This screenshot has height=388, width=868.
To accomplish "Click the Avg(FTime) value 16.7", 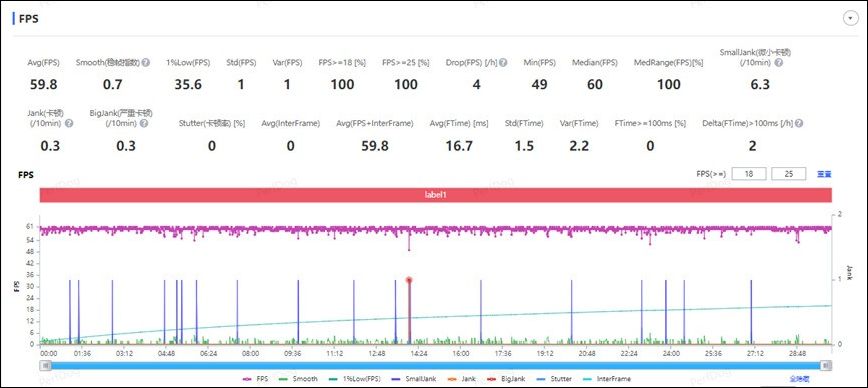I will (x=459, y=146).
